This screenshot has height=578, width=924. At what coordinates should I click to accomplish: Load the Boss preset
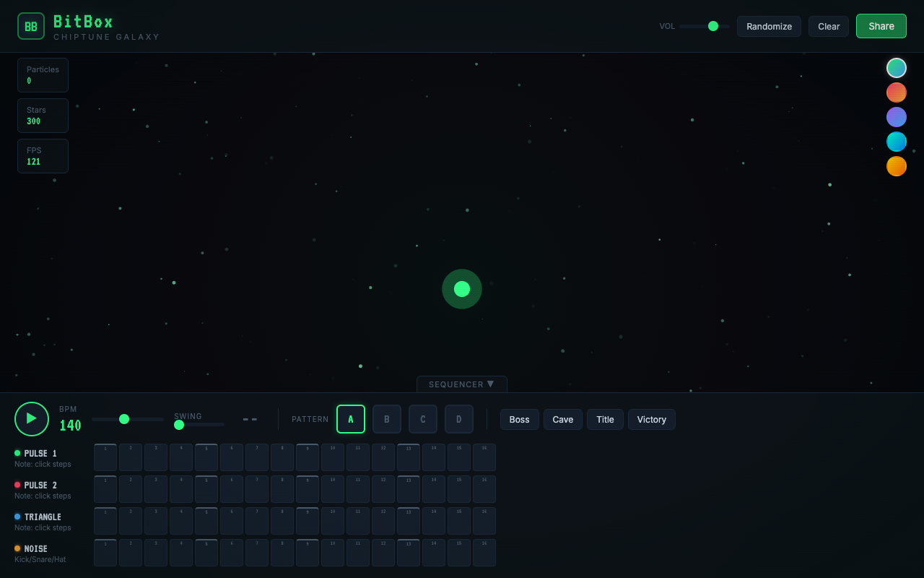click(520, 419)
